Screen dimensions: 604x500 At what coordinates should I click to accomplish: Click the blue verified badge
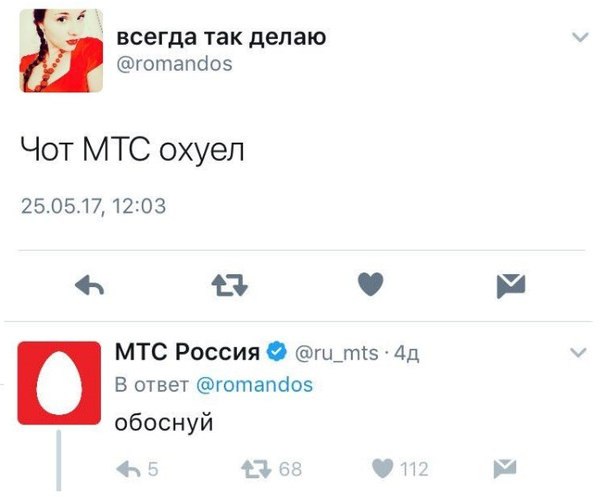point(277,351)
